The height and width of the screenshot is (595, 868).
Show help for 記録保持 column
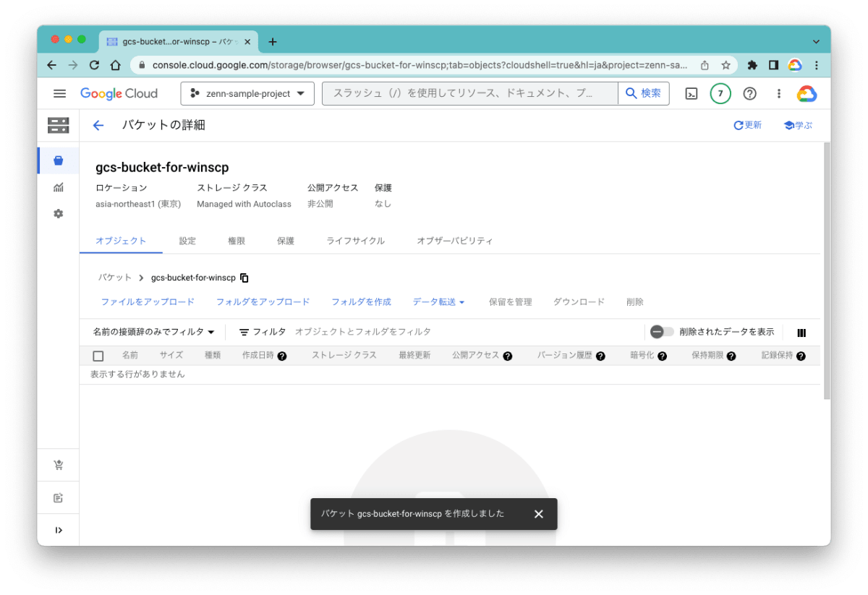(x=801, y=356)
